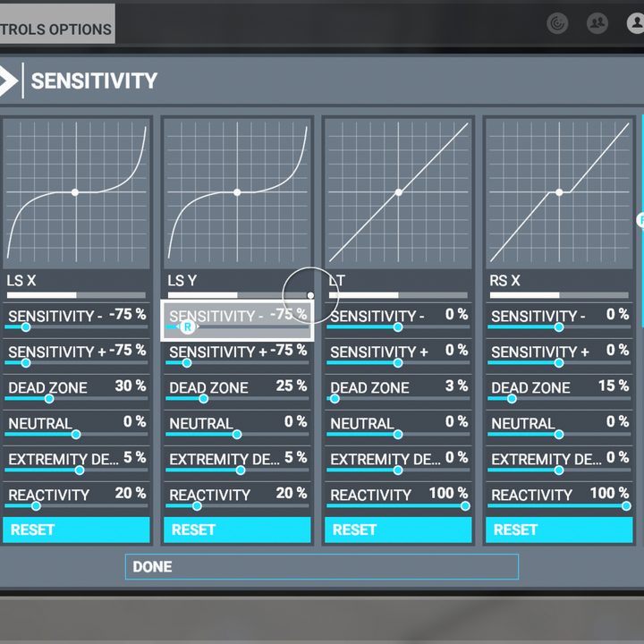Click the LS Y input level bar

coord(237,295)
